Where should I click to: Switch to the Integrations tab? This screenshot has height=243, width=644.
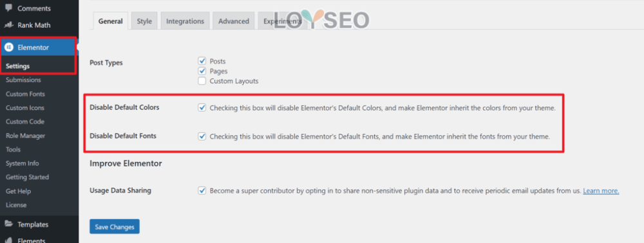point(185,21)
